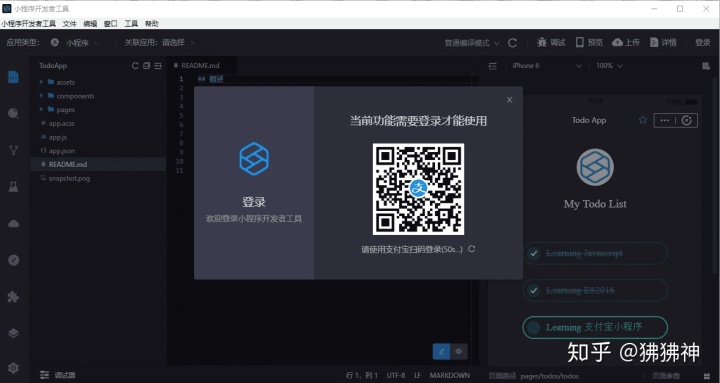Open the file tree options list icon
Viewport: 720px width, 383px height.
(x=158, y=66)
